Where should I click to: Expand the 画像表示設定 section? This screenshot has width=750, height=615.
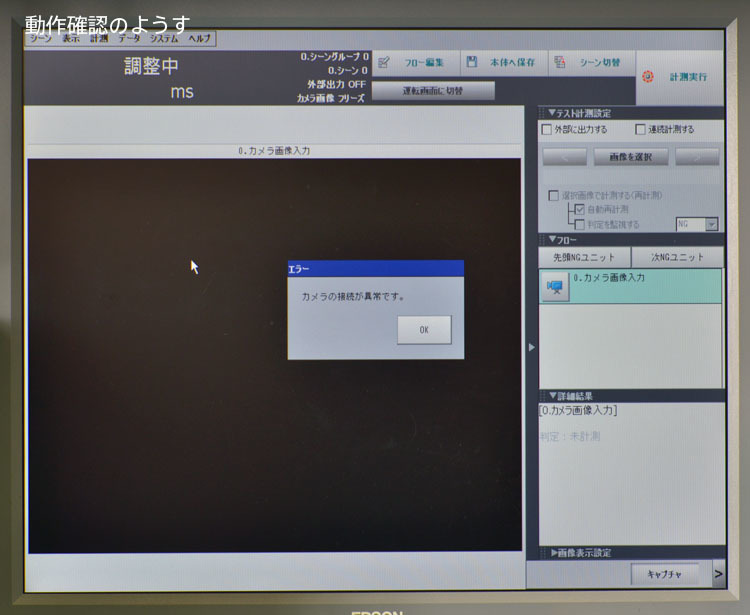click(556, 553)
